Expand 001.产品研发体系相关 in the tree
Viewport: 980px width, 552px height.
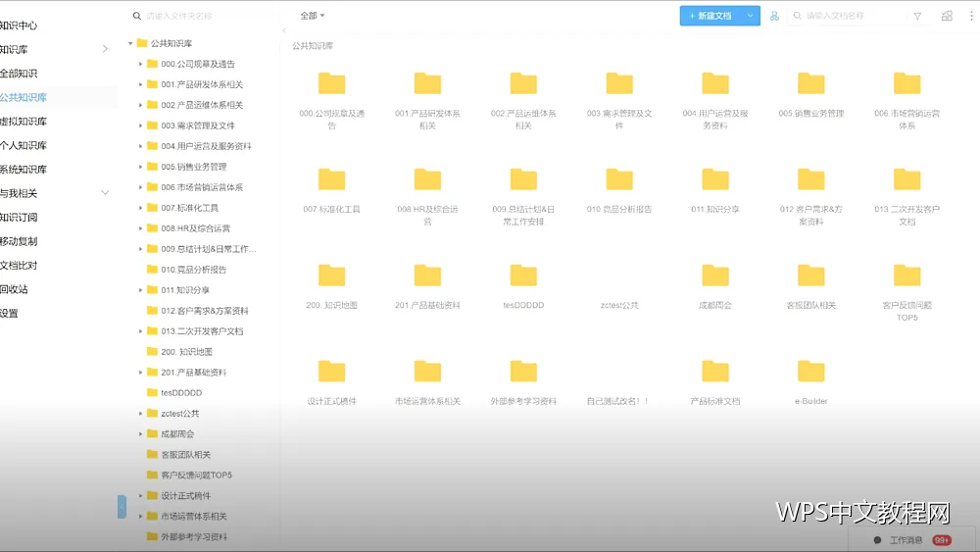pos(140,84)
